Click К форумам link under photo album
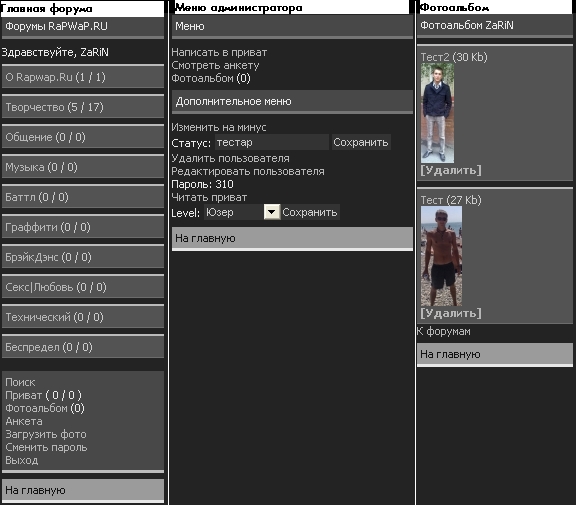The height and width of the screenshot is (505, 576). point(443,331)
